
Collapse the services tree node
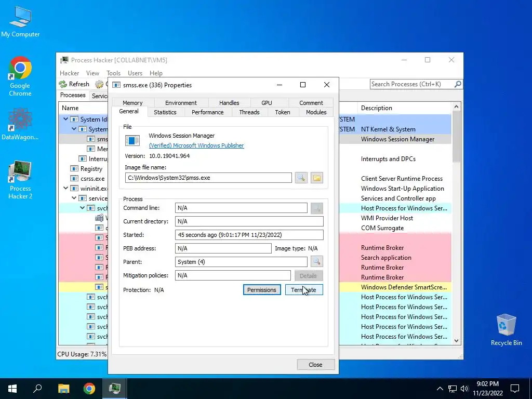point(74,198)
